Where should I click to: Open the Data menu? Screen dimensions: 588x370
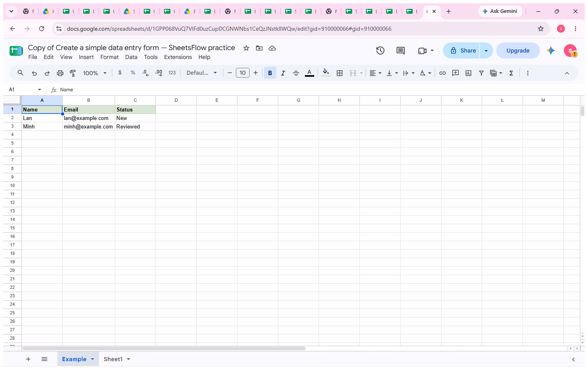point(131,57)
